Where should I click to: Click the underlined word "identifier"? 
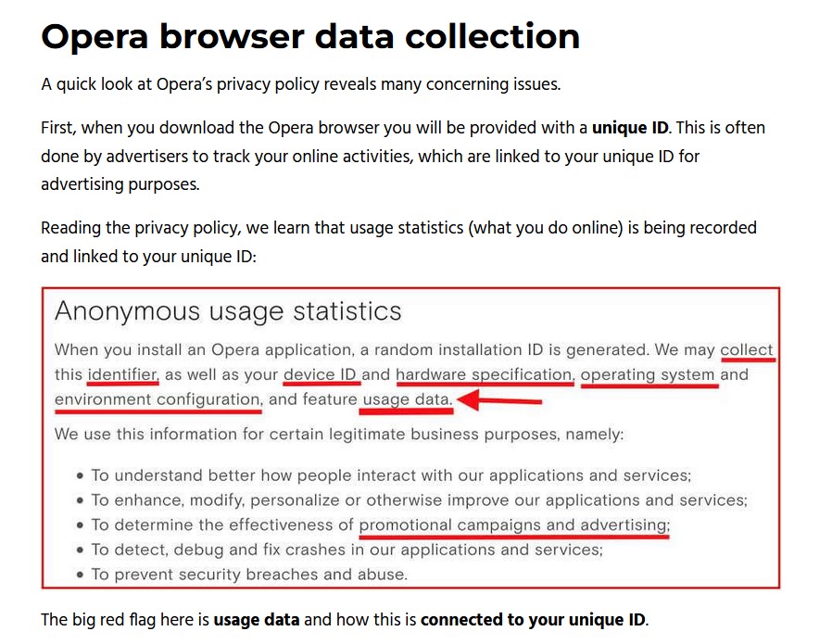(123, 374)
